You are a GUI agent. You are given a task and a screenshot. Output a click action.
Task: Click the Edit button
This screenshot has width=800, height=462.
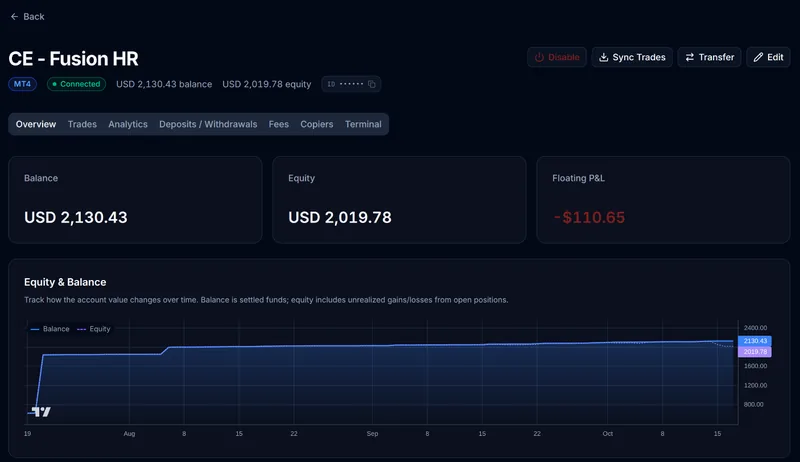pos(768,57)
